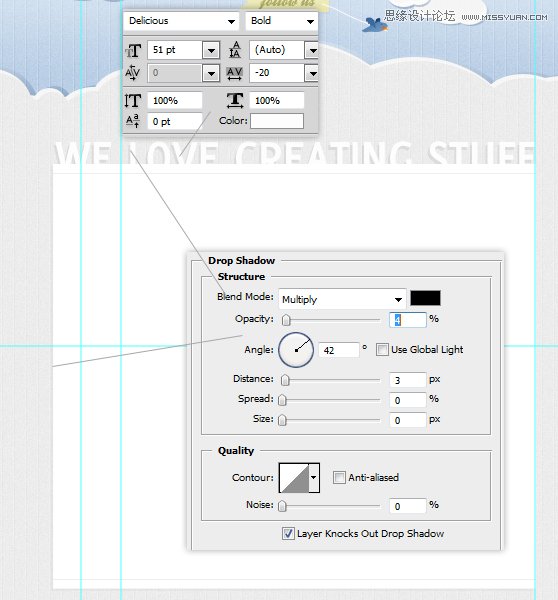Open the Delicious font family dropdown
Screen dimensions: 558x600
pos(181,21)
